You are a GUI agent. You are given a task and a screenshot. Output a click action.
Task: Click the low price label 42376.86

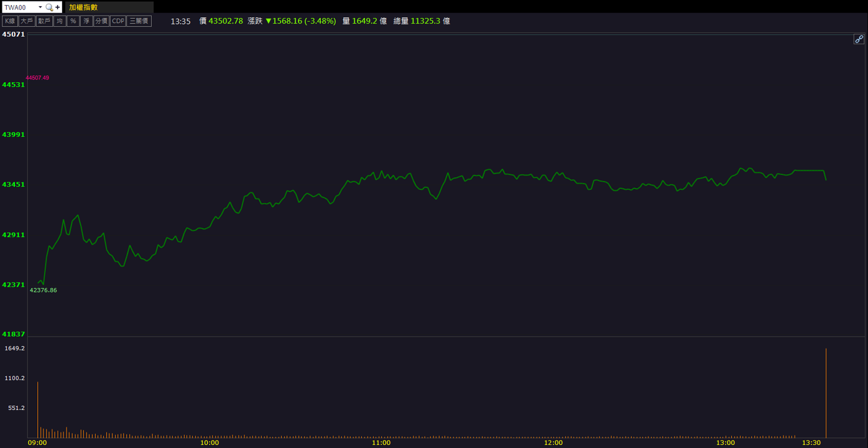(x=44, y=290)
